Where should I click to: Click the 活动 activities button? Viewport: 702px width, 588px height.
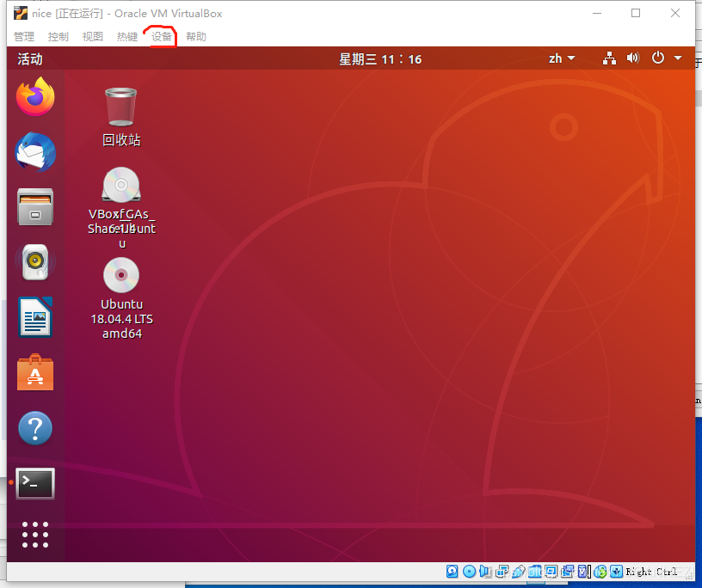point(30,59)
